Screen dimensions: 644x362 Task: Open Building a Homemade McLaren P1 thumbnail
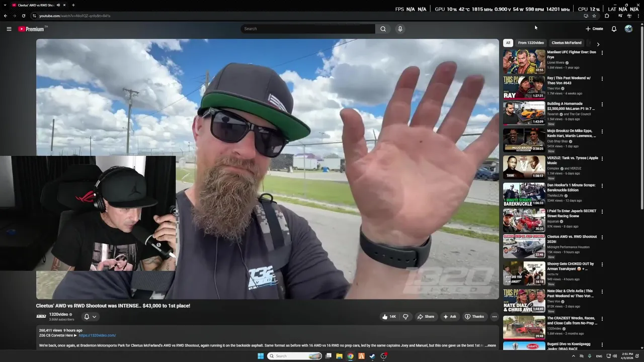(524, 113)
